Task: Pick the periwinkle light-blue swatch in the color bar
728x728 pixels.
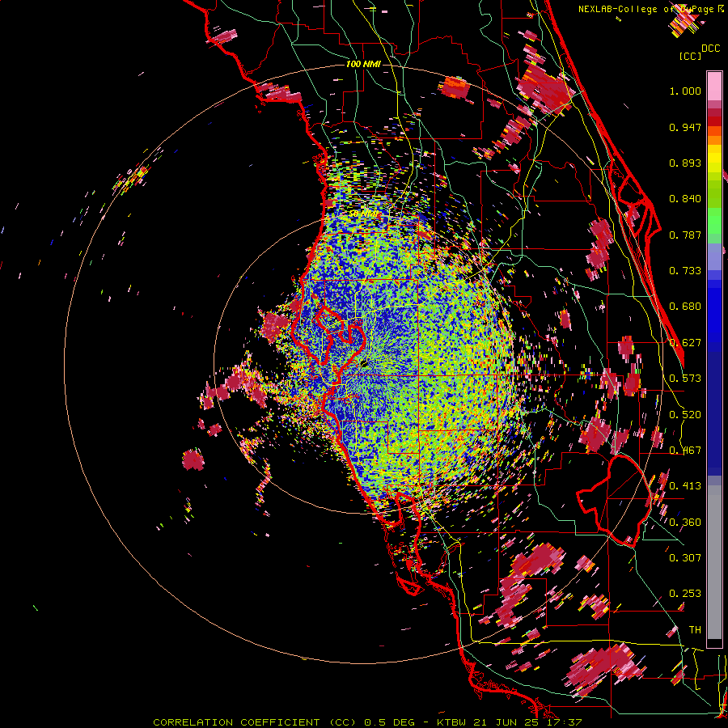Action: [x=714, y=256]
